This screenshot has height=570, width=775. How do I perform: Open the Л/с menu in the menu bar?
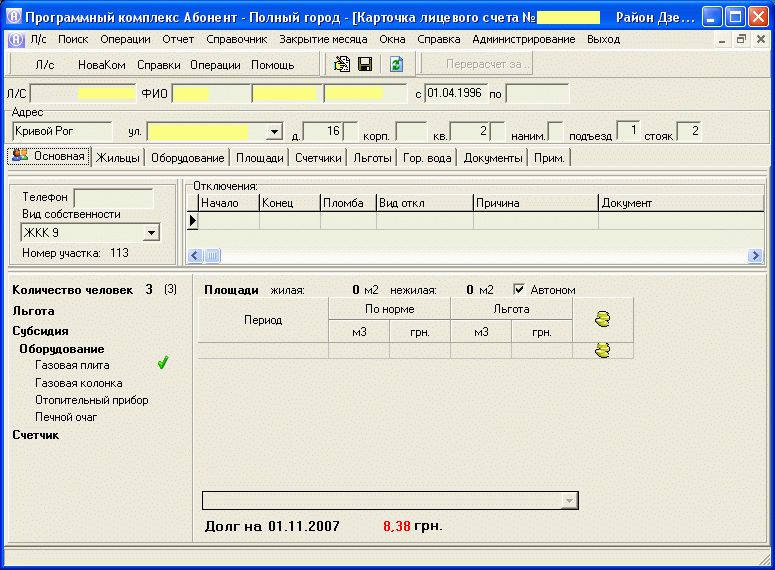39,39
